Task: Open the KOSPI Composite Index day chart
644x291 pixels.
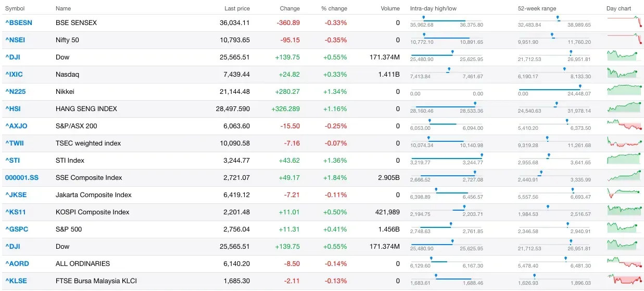Action: click(624, 210)
